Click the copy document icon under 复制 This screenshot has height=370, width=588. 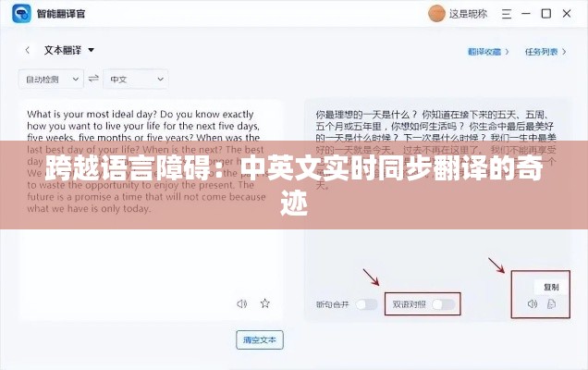[551, 303]
